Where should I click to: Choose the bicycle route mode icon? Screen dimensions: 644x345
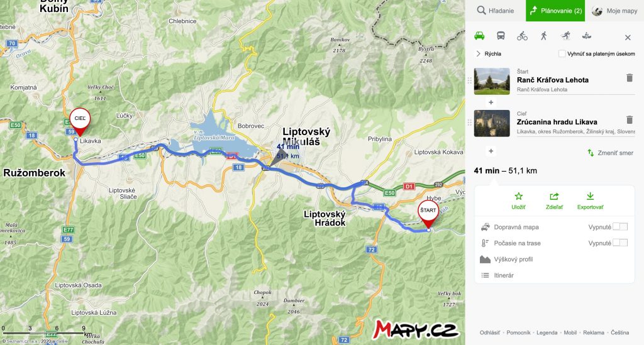522,36
